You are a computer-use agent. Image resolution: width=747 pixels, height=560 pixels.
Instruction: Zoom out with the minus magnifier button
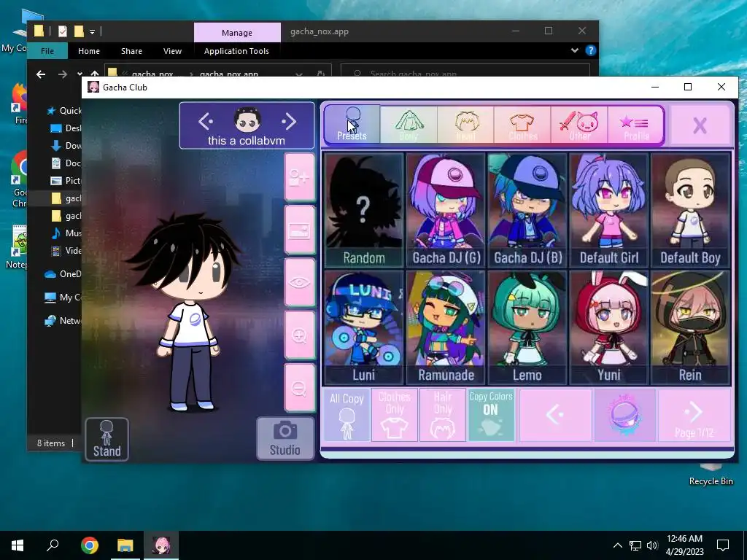(300, 388)
